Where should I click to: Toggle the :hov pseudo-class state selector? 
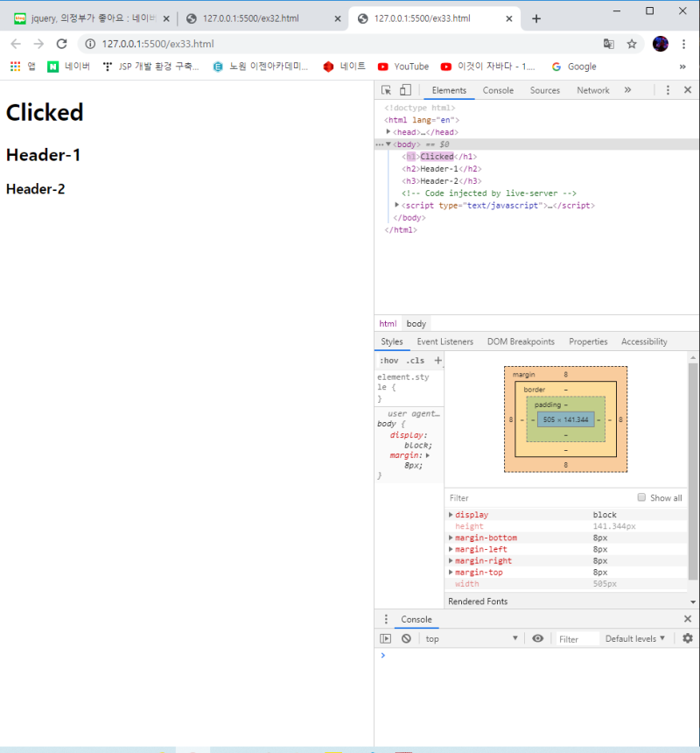coord(388,360)
